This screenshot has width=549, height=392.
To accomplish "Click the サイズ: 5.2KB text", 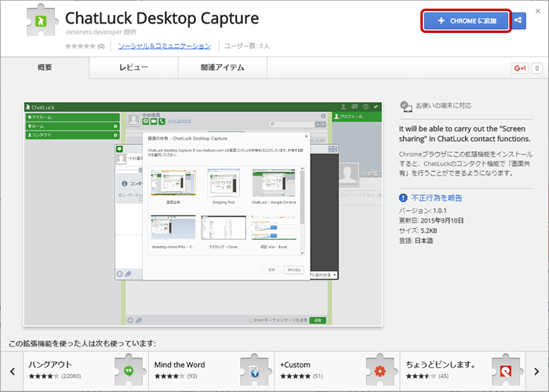I will pos(418,230).
